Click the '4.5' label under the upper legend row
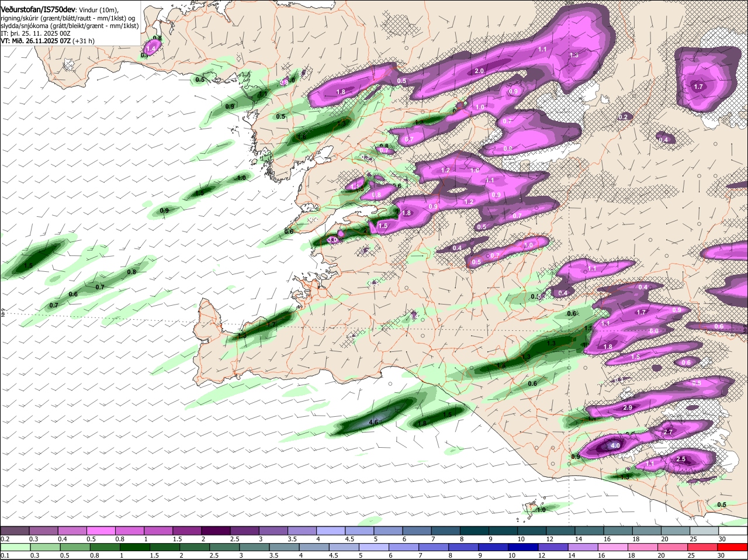This screenshot has width=748, height=560. 350,538
